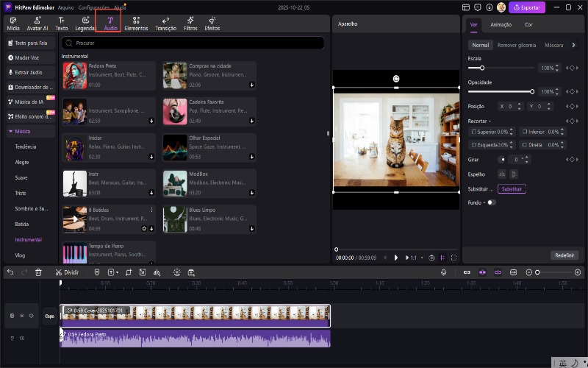Open the Configurações menu
This screenshot has width=588, height=368.
pyautogui.click(x=94, y=7)
